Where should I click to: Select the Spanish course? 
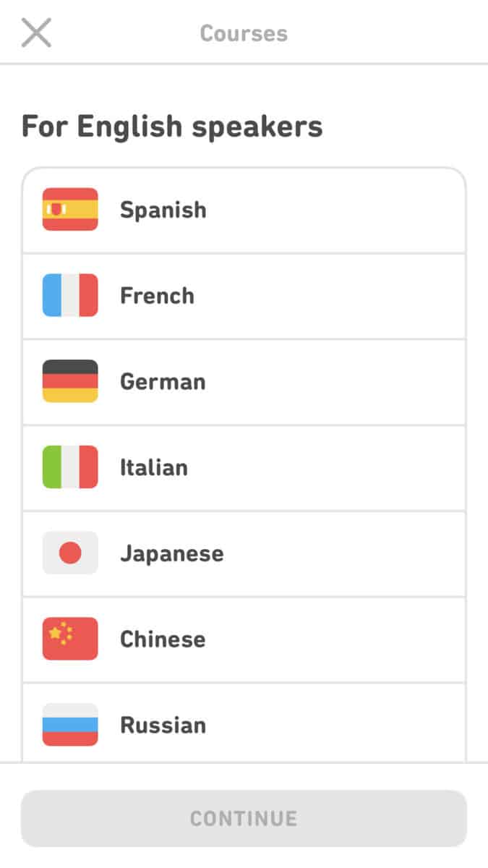point(244,210)
